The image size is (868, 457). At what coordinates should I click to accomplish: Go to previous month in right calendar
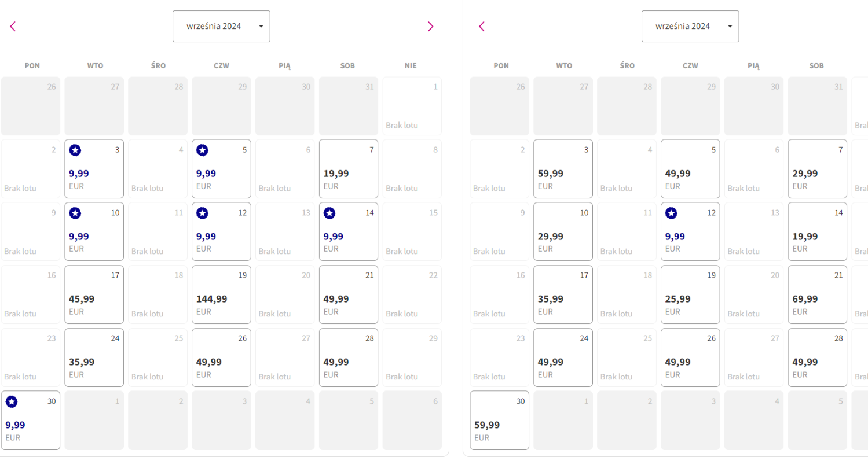(481, 26)
